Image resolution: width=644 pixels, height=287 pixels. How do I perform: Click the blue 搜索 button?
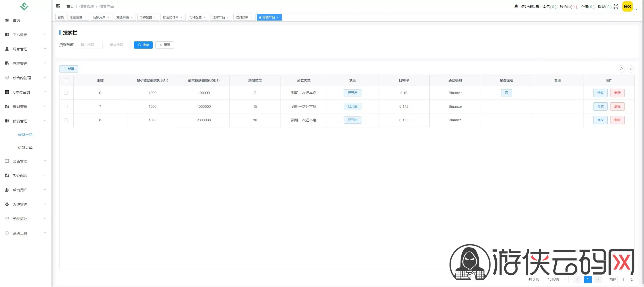[x=143, y=45]
